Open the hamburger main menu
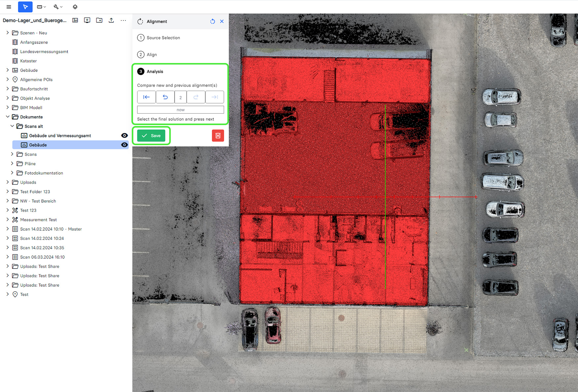 (9, 7)
